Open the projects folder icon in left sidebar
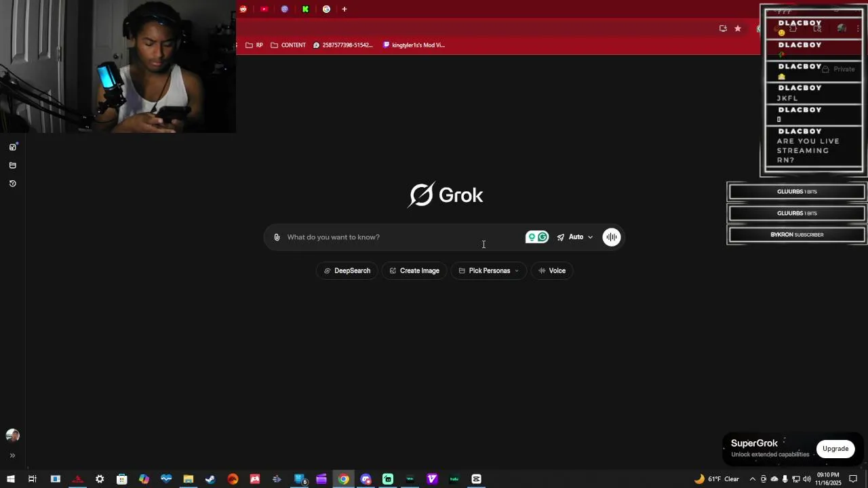This screenshot has height=488, width=868. pyautogui.click(x=12, y=165)
